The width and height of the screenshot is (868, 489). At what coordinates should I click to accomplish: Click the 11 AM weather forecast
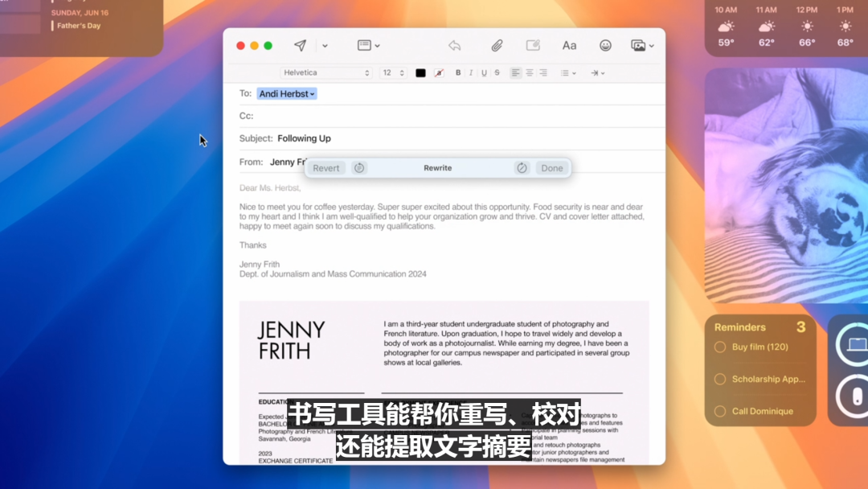tap(766, 26)
